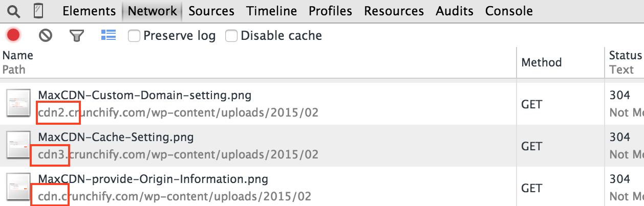Select the MaxCDN-Cache-Setting.png request row
The width and height of the screenshot is (644, 206).
322,146
